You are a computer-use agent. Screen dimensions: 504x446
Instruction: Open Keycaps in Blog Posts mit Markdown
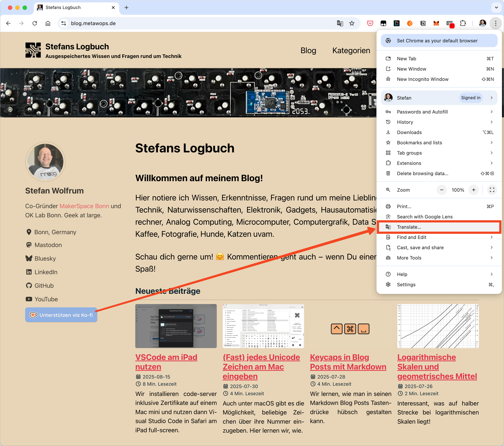[348, 362]
